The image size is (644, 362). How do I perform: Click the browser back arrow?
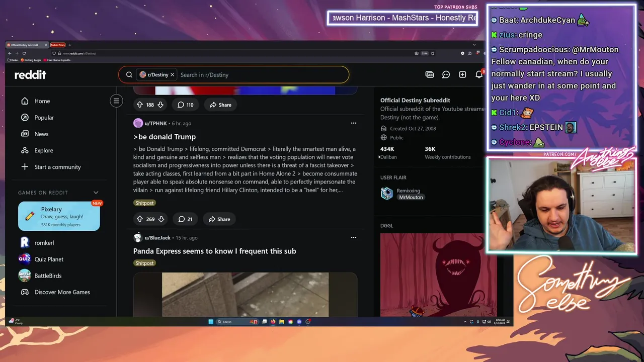(10, 53)
